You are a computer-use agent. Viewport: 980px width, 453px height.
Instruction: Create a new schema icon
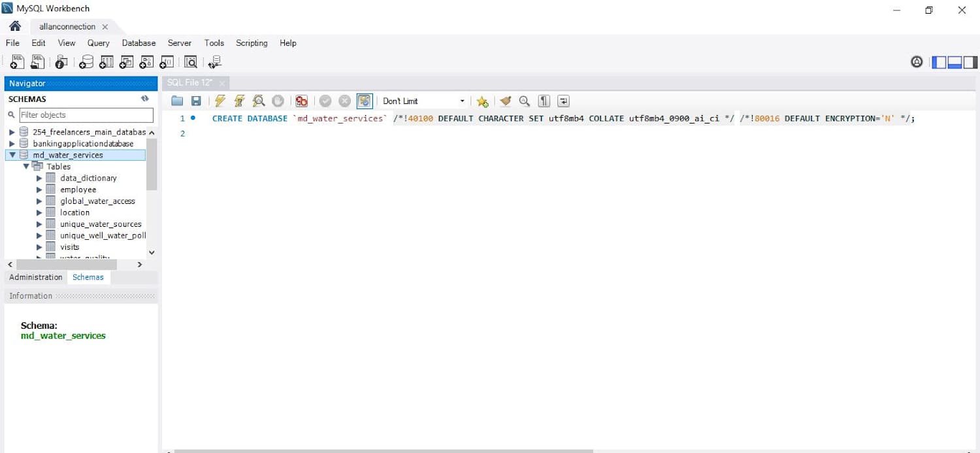point(86,62)
